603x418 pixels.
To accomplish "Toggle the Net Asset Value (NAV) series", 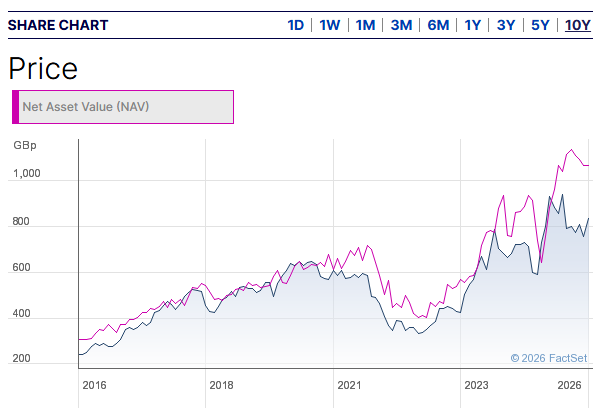I will tap(123, 107).
